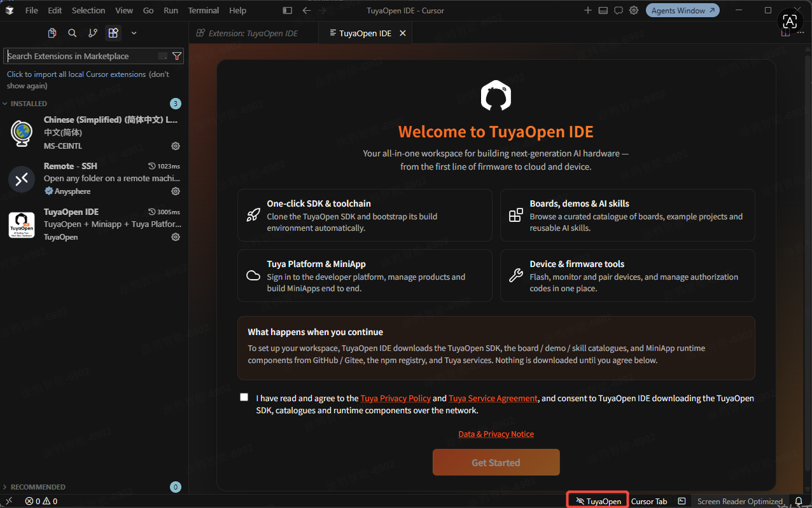Viewport: 812px width, 508px height.
Task: Click the Tuya Platform & MiniApp card
Action: (365, 275)
